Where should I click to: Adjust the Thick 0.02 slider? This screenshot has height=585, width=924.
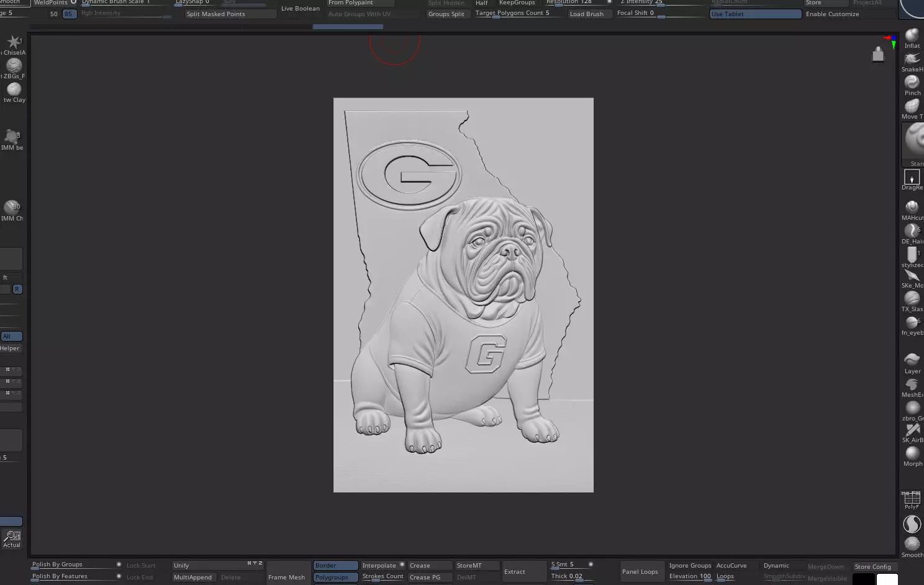[571, 577]
